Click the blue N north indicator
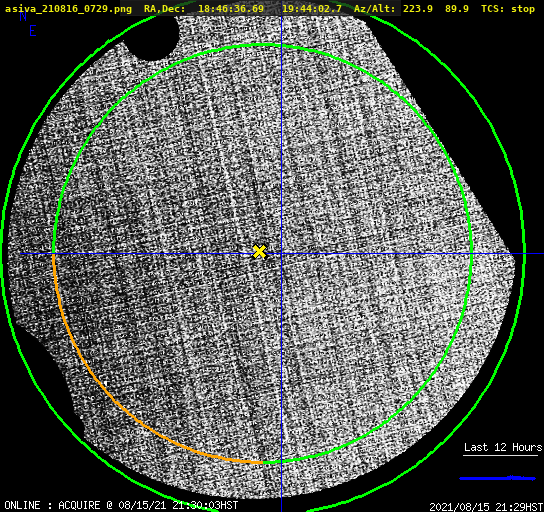 (23, 16)
